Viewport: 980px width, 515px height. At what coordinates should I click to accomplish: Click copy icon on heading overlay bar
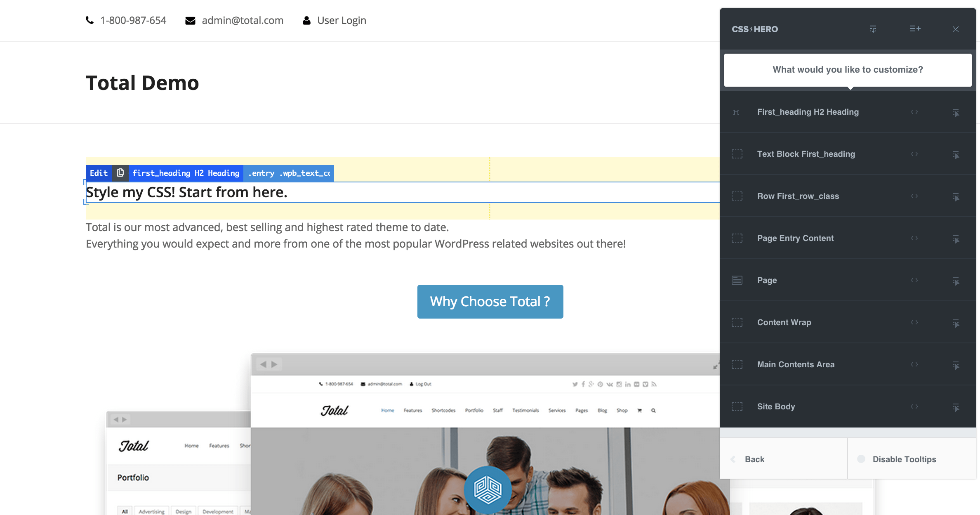click(120, 173)
